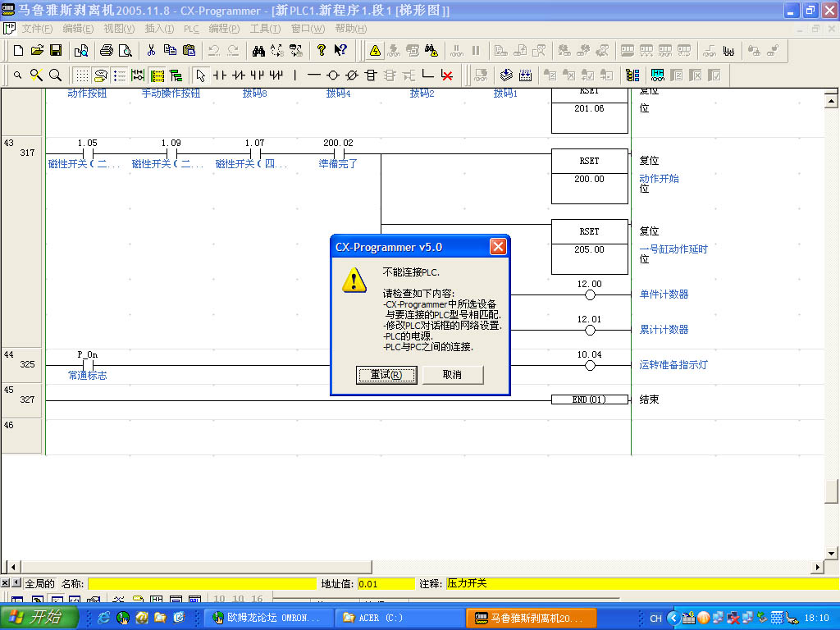
Task: Click the vertical scrollbar down arrow
Action: click(831, 553)
